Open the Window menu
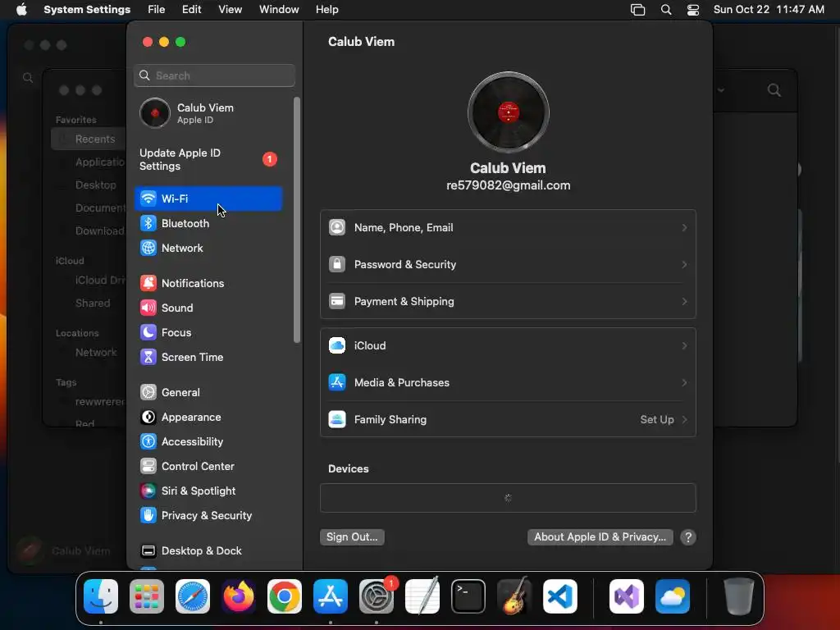Image resolution: width=840 pixels, height=630 pixels. (279, 9)
